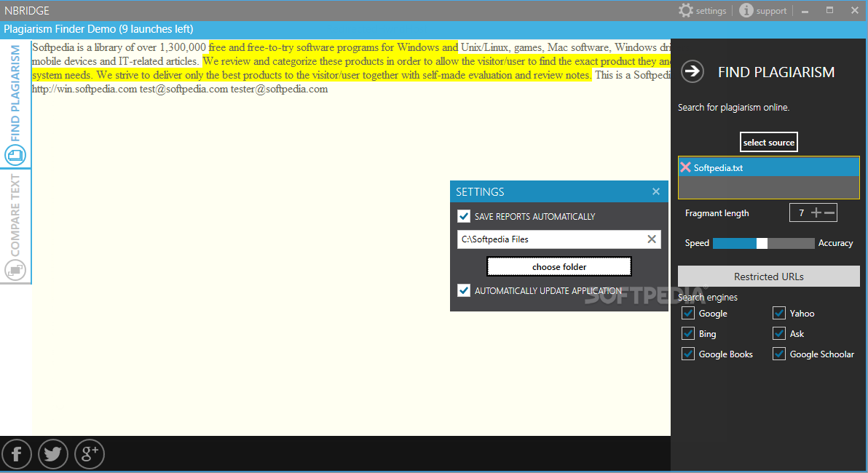Decrease fragment length with minus

point(829,212)
